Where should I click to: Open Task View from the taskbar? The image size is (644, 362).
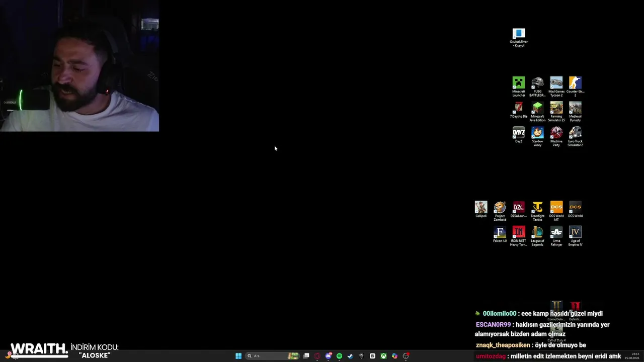[306, 356]
